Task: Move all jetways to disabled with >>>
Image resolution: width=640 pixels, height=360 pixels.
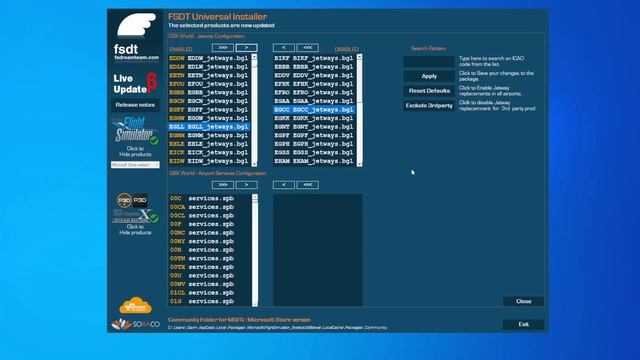Action: pyautogui.click(x=223, y=48)
